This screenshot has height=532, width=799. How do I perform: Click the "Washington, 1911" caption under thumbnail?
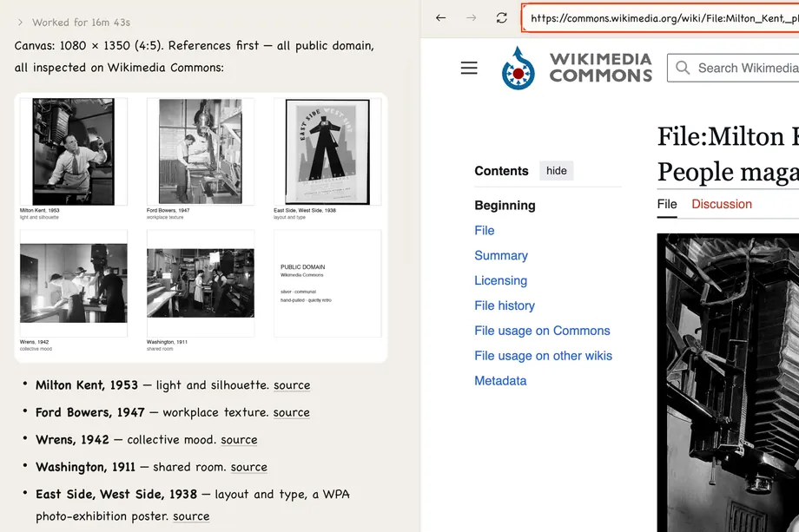point(167,342)
